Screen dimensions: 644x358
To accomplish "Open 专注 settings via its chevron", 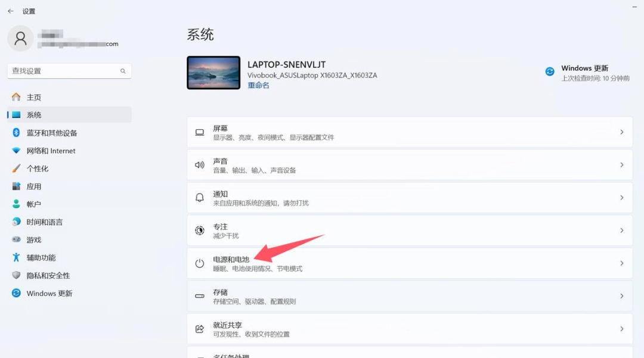I will coord(622,231).
